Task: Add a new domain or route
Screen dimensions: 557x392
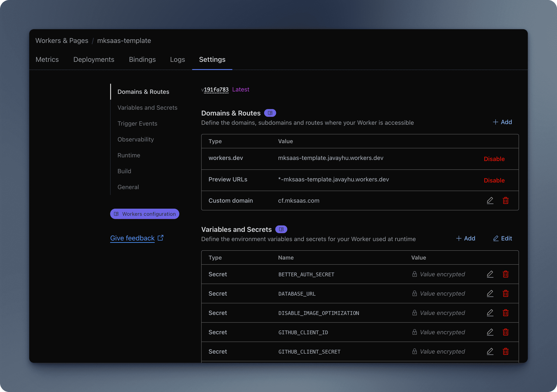Action: tap(502, 122)
